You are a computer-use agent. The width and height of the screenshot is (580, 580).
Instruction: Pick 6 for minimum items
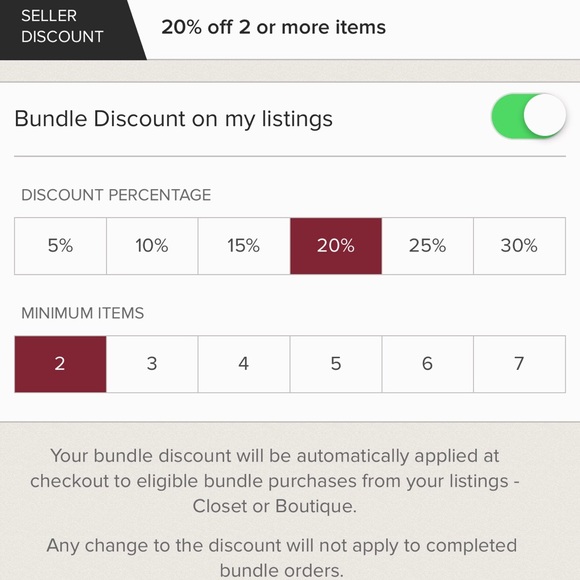(x=428, y=364)
